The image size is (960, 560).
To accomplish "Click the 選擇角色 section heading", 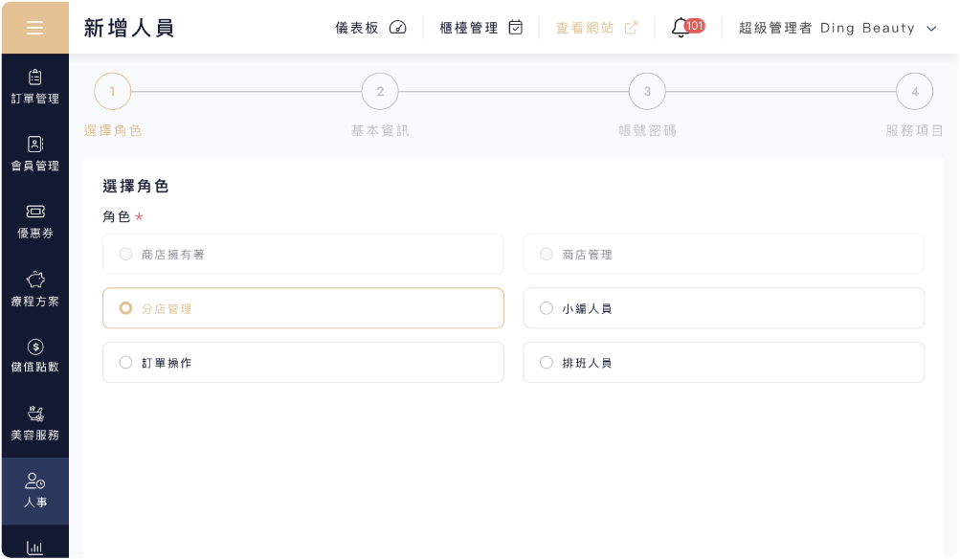I will point(135,186).
